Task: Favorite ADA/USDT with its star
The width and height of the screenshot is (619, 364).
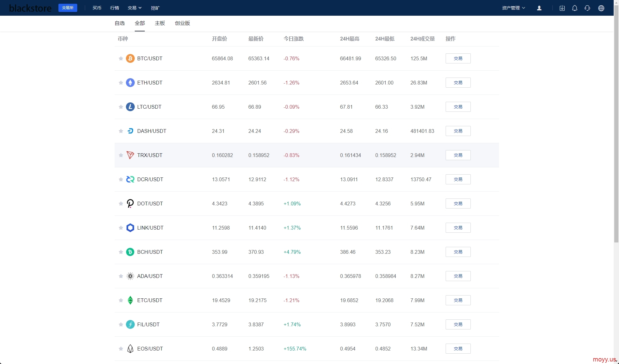Action: pyautogui.click(x=121, y=276)
